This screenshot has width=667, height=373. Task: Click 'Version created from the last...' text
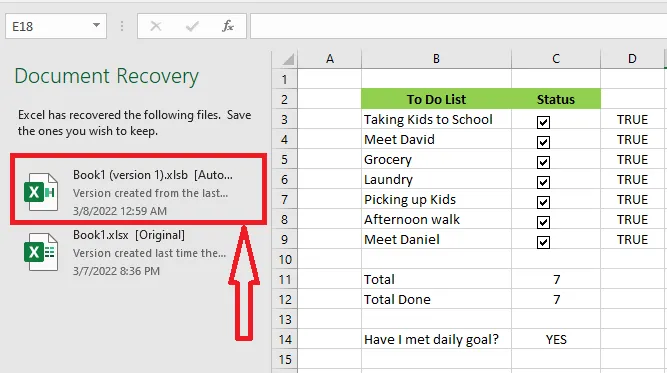tap(150, 193)
